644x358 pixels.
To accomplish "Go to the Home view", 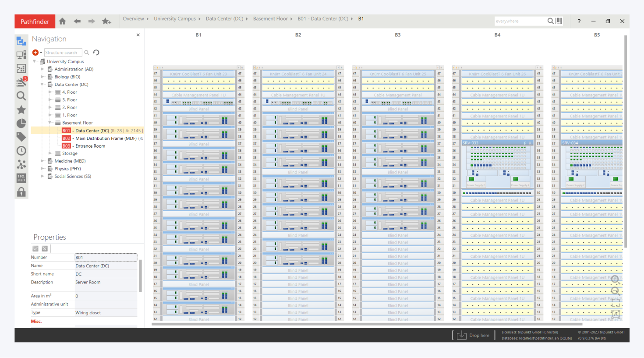I will (x=63, y=21).
